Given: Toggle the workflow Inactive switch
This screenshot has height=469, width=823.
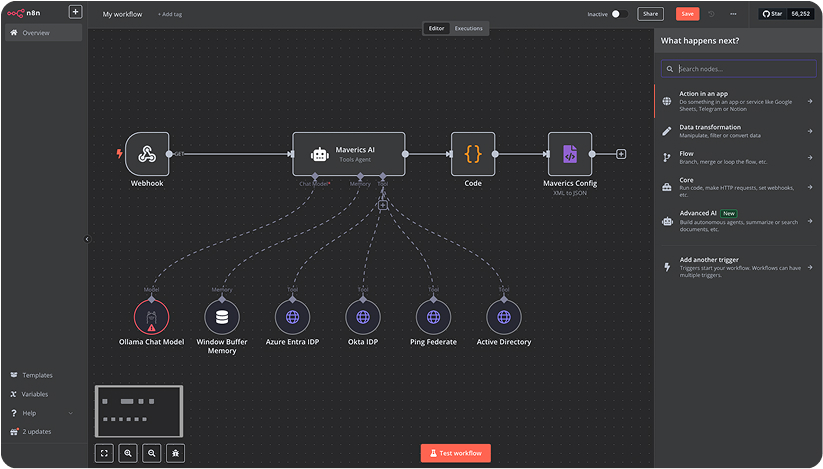Looking at the screenshot, I should pyautogui.click(x=619, y=14).
